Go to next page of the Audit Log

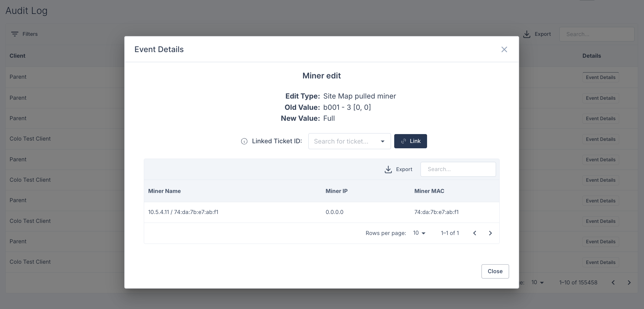point(629,283)
